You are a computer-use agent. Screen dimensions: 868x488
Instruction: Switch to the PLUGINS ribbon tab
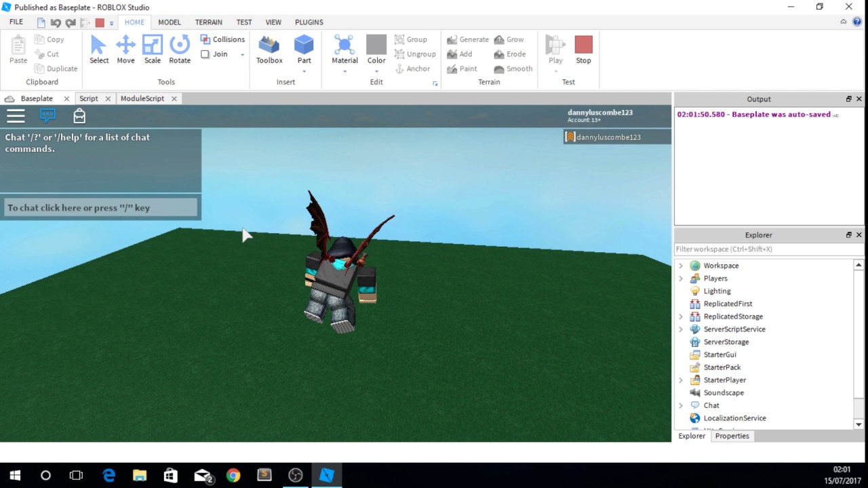pos(309,22)
